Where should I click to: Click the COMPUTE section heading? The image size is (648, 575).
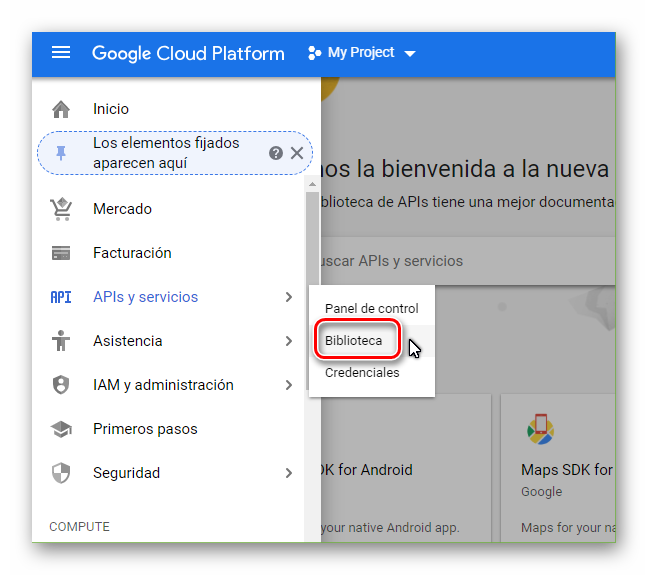(x=79, y=527)
